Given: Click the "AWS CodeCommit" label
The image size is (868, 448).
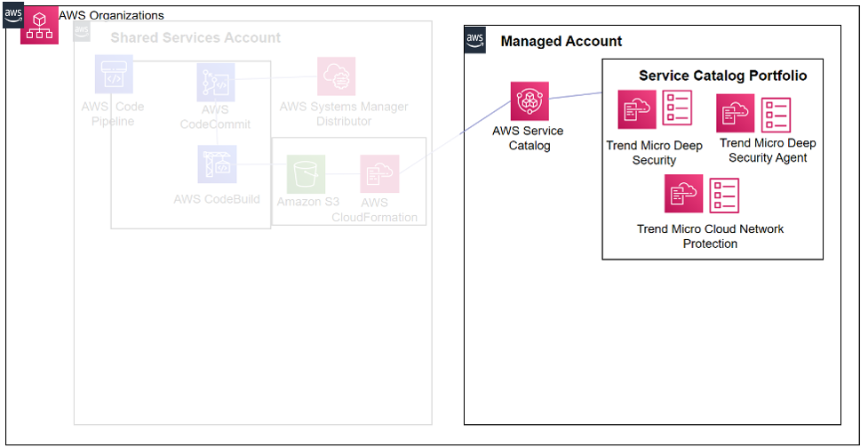Looking at the screenshot, I should (215, 116).
